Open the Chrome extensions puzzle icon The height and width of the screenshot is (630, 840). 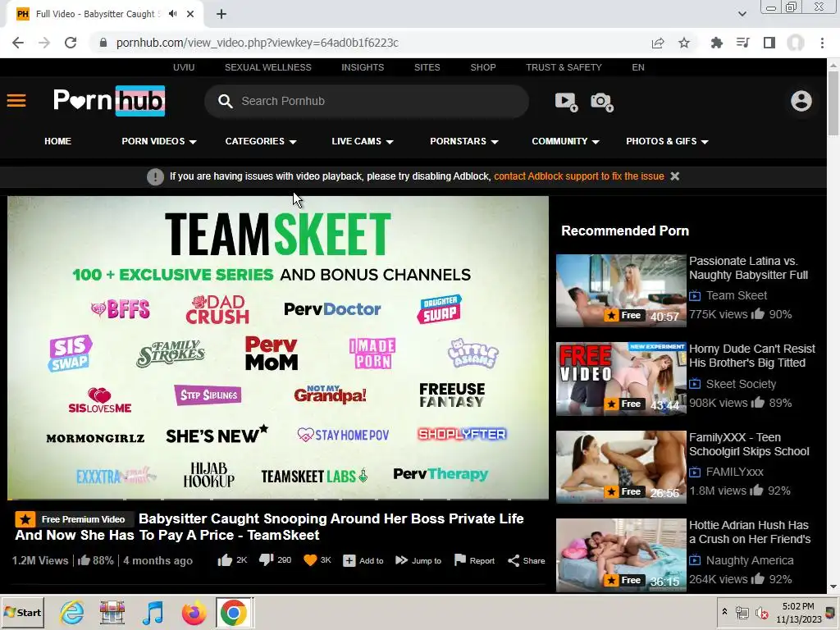[716, 43]
